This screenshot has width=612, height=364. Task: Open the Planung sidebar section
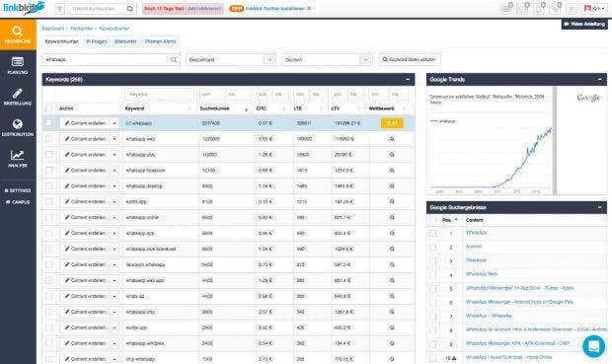(18, 65)
